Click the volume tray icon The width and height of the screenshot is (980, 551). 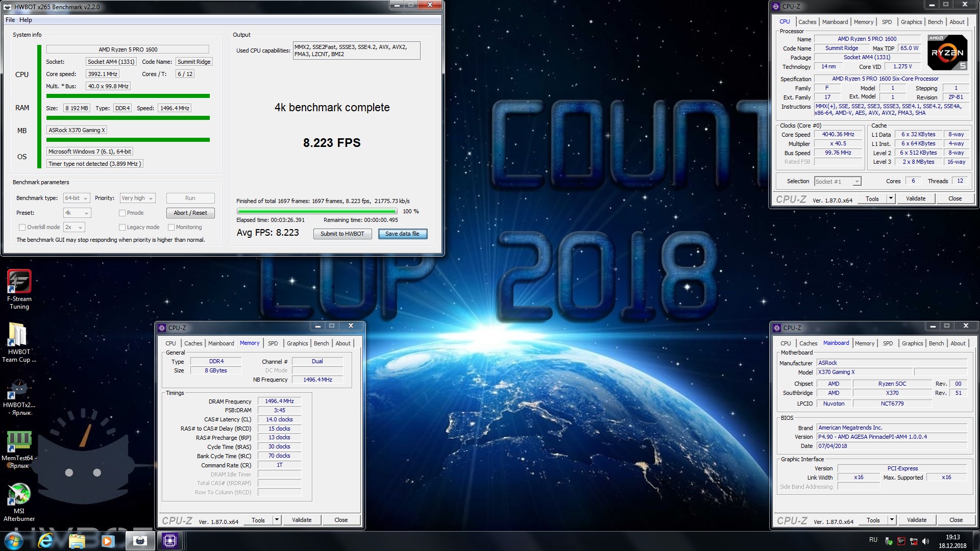[x=926, y=541]
